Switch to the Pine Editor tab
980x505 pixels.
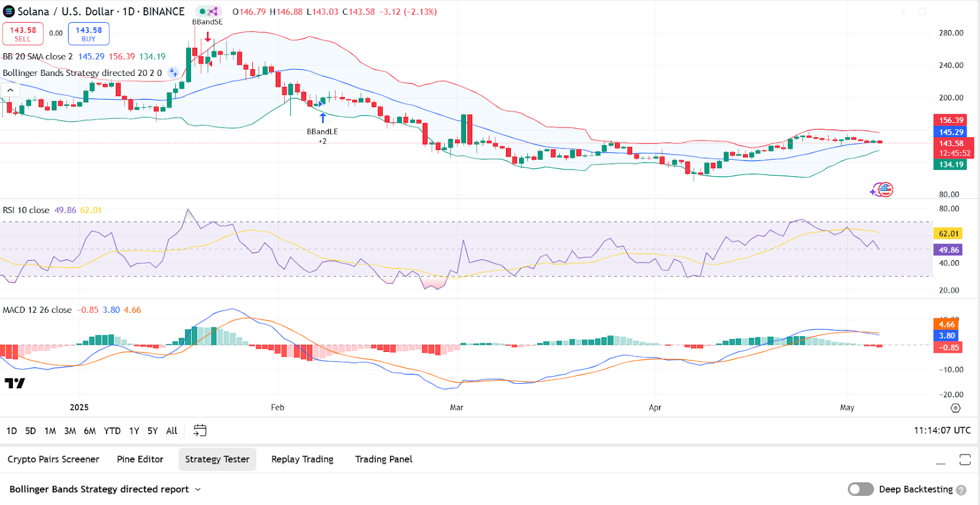click(140, 459)
